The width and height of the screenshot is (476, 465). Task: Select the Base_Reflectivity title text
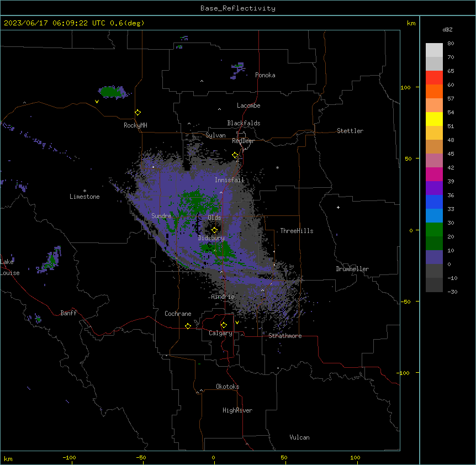tap(238, 8)
